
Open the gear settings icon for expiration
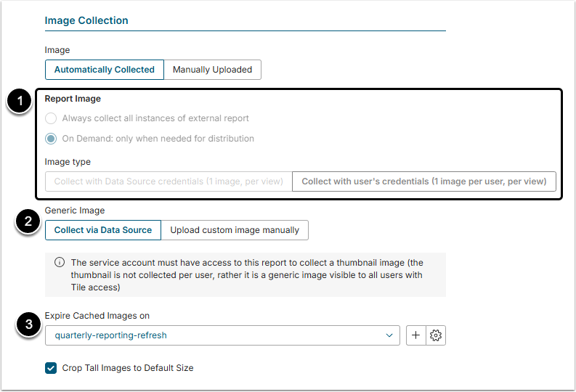click(x=436, y=335)
